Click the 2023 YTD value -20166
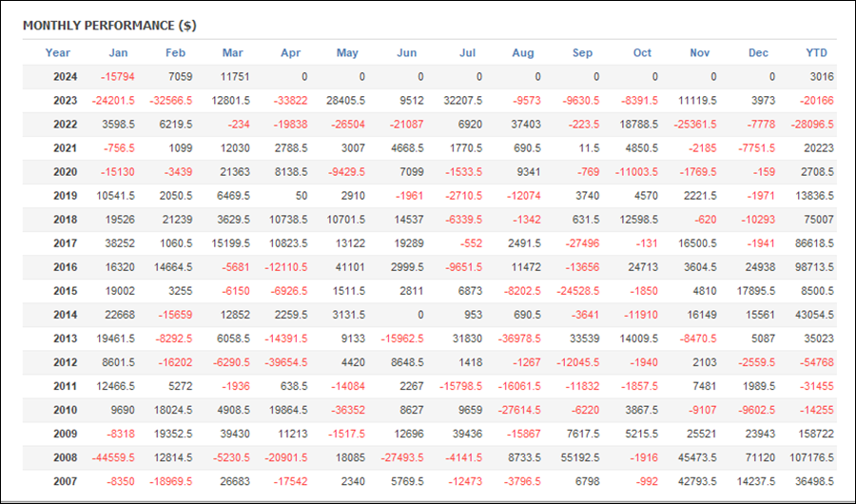The height and width of the screenshot is (504, 856). [x=817, y=101]
